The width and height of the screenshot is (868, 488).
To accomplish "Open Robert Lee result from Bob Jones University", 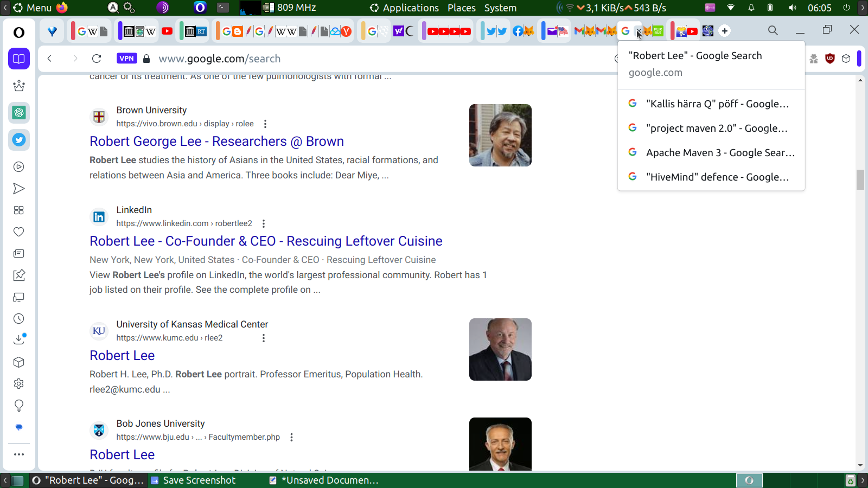I will [x=122, y=455].
